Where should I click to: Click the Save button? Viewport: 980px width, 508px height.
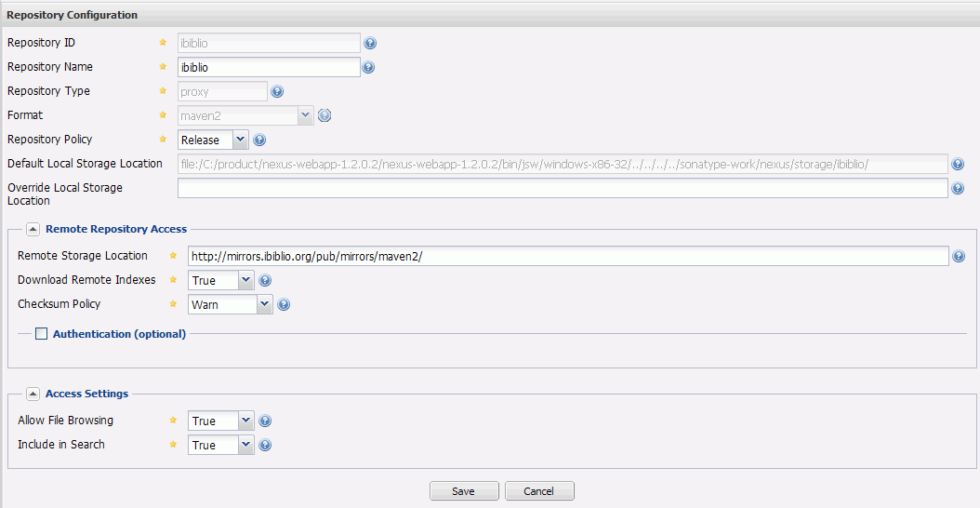coord(464,491)
